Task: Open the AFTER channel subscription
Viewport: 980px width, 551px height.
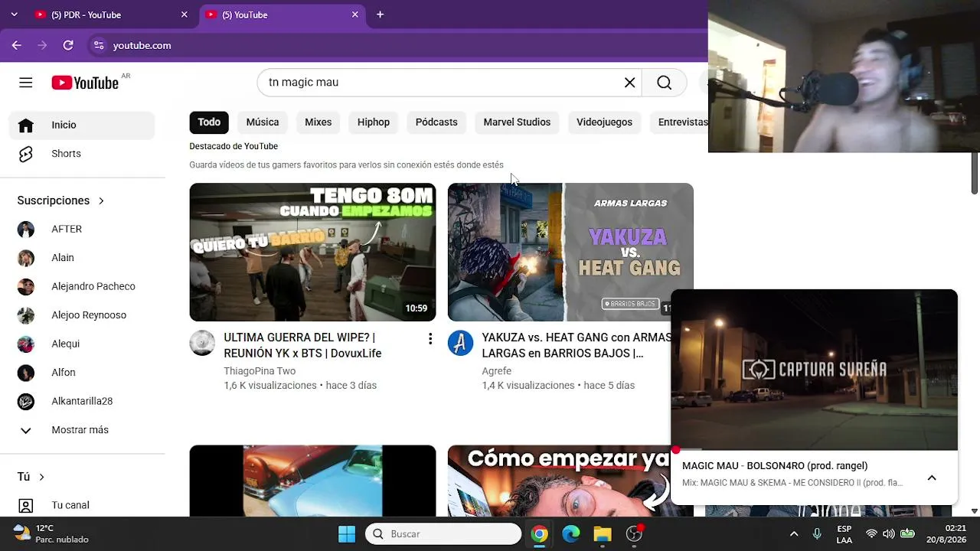Action: click(82, 229)
